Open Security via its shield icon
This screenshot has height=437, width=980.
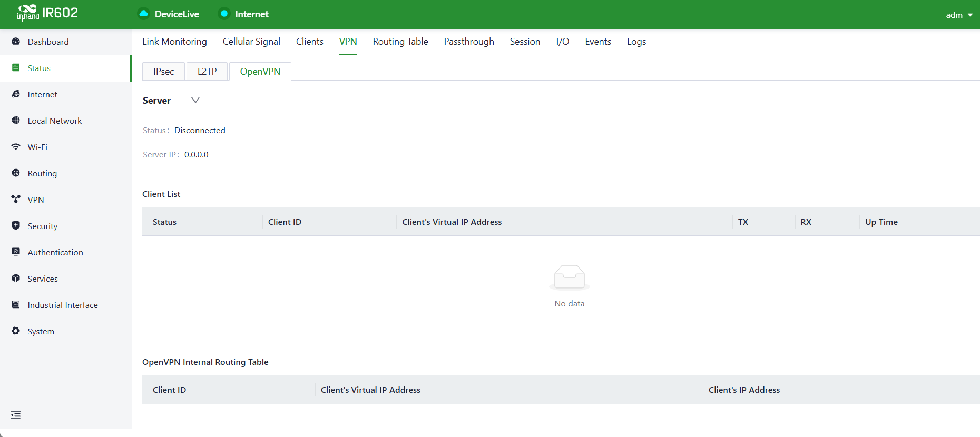(x=16, y=225)
